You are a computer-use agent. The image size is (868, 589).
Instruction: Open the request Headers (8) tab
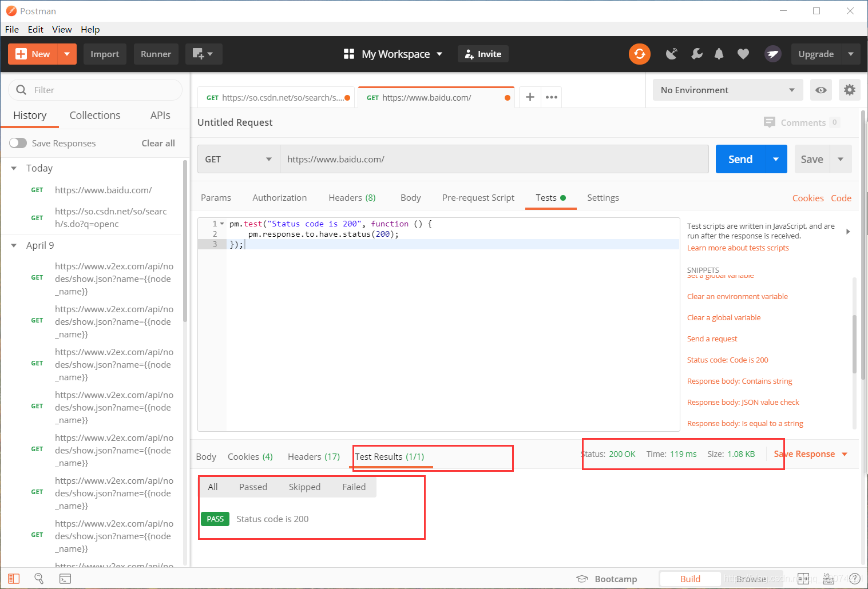[352, 197]
